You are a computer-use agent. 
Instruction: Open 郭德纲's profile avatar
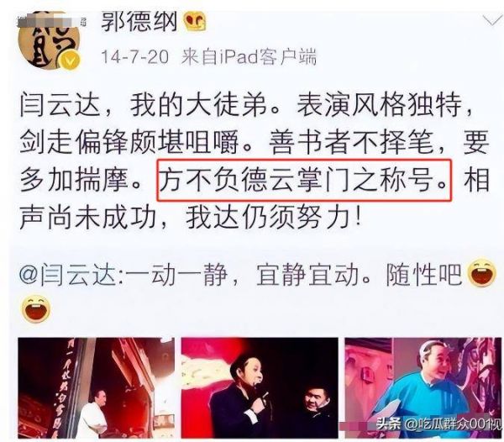(49, 42)
